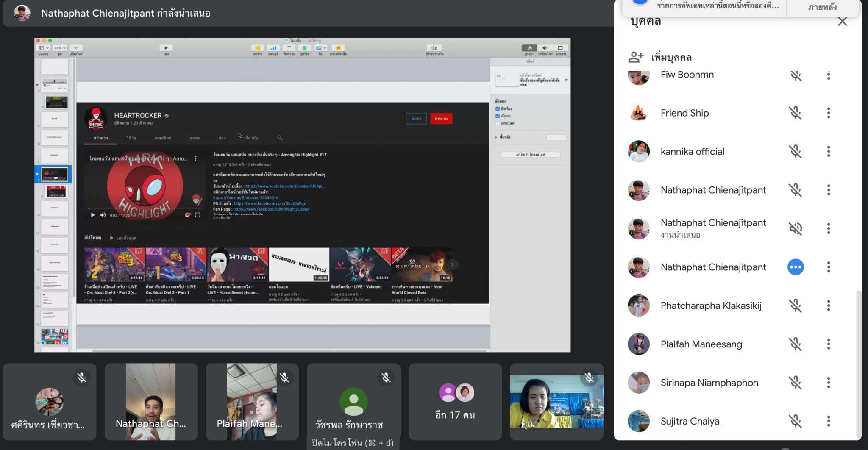This screenshot has height=450, width=868.
Task: Select Plaifah Maneesang's video tile
Action: tap(252, 402)
